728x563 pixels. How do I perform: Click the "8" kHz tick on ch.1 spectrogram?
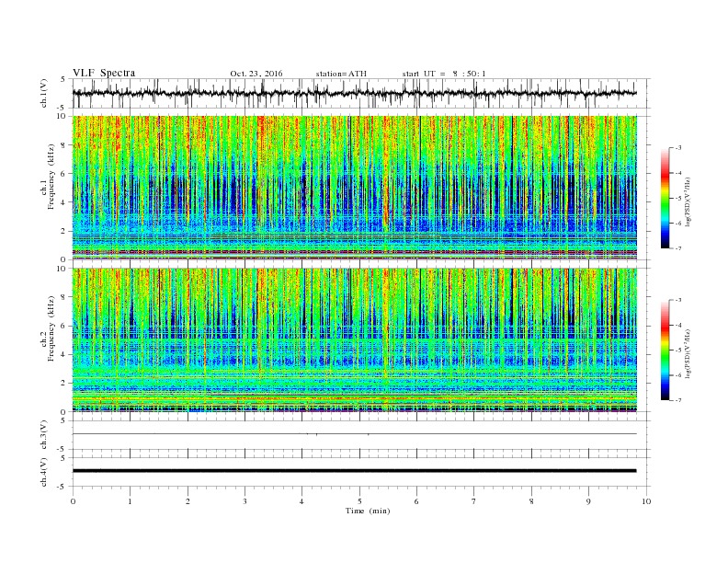pyautogui.click(x=63, y=145)
